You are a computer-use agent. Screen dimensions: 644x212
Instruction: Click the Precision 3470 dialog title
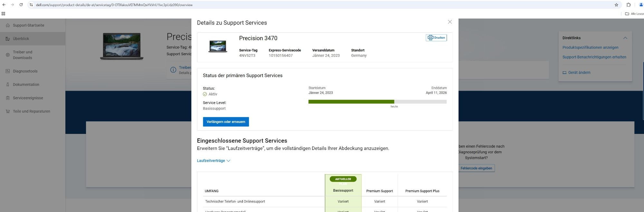[x=258, y=38]
